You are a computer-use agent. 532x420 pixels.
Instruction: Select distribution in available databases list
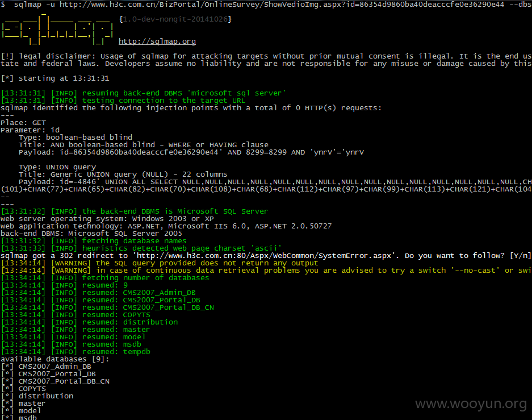pyautogui.click(x=46, y=396)
